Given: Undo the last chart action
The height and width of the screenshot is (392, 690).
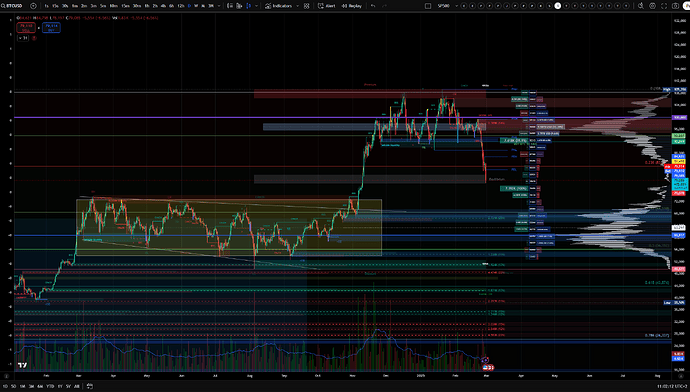Looking at the screenshot, I should point(373,6).
